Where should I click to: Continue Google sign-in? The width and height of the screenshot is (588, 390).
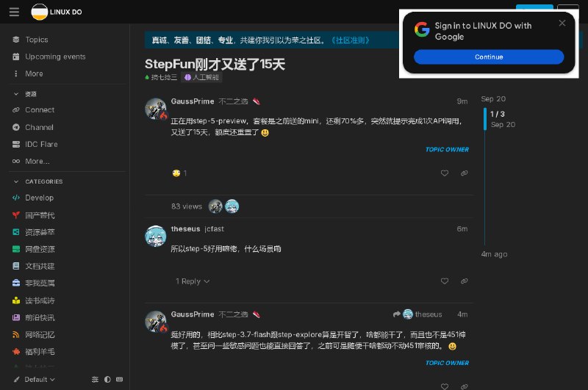click(489, 57)
